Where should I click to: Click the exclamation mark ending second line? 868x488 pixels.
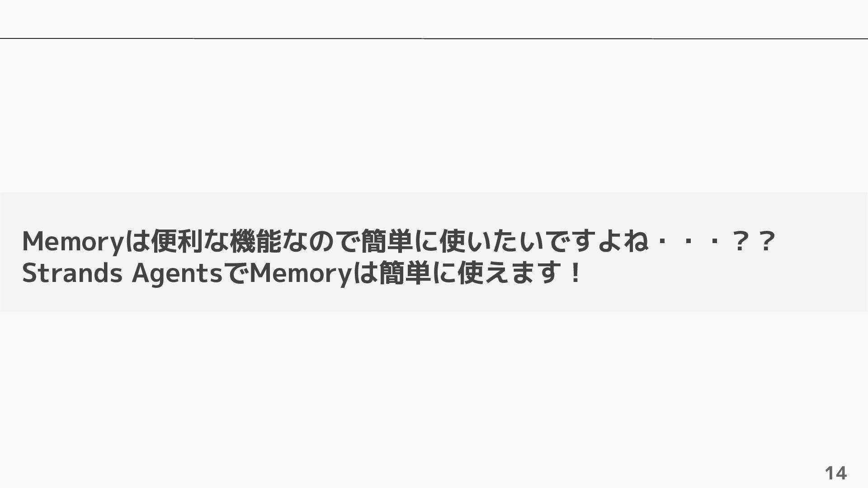click(575, 273)
